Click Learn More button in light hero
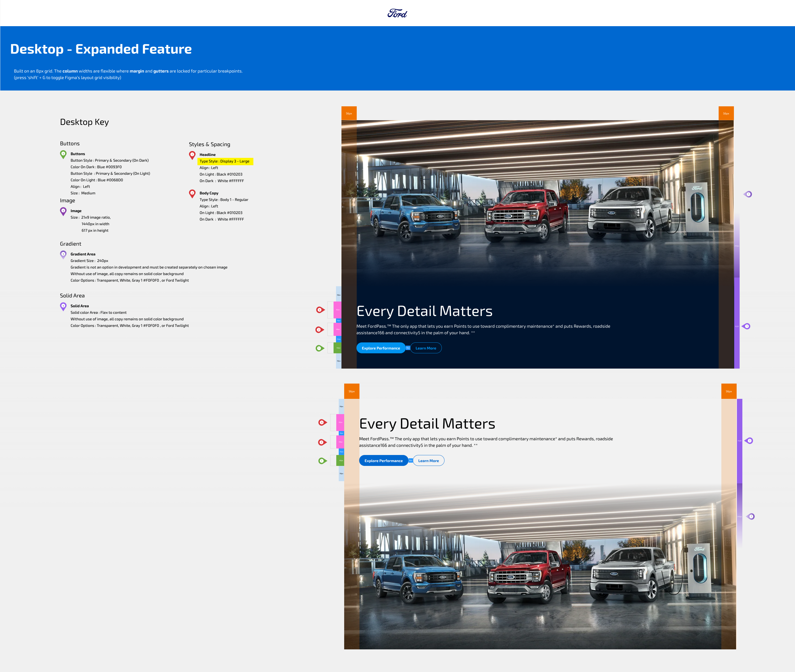Image resolution: width=795 pixels, height=672 pixels. (x=428, y=461)
